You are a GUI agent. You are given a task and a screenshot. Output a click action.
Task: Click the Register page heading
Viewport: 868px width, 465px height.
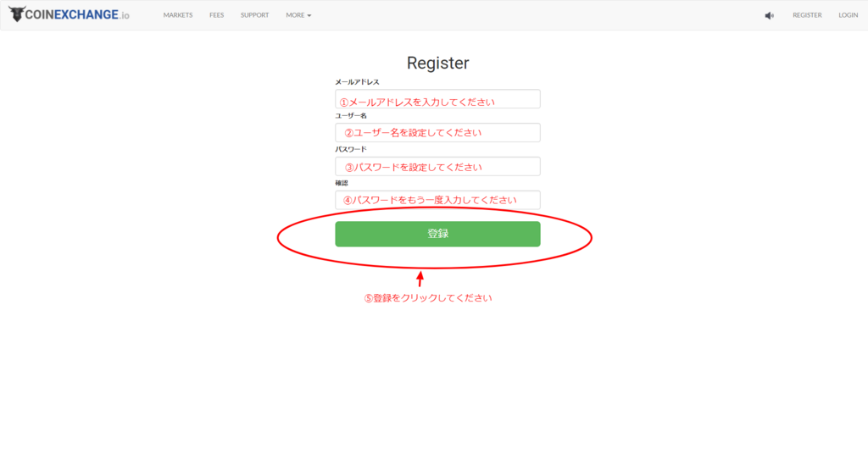[437, 63]
